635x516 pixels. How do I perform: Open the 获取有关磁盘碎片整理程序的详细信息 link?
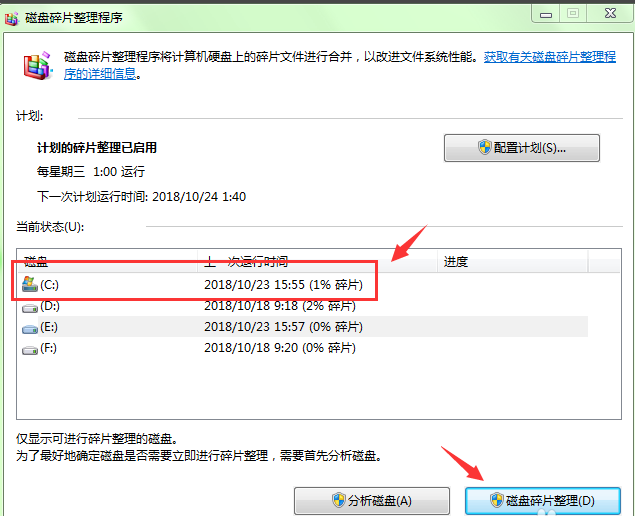(x=550, y=57)
